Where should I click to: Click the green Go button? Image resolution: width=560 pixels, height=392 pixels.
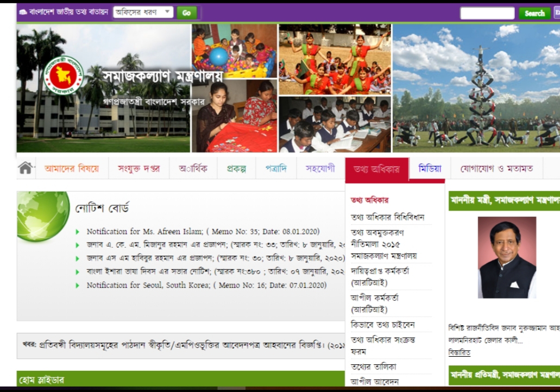pos(186,13)
